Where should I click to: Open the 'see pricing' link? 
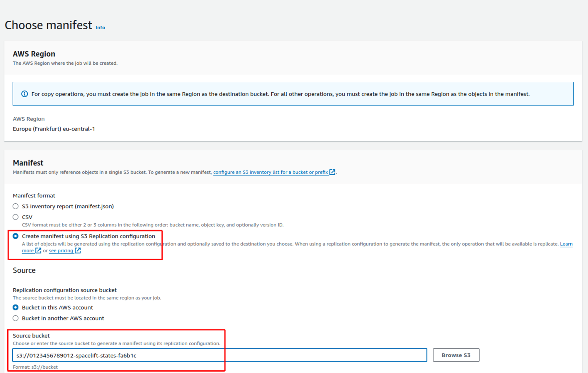coord(61,251)
